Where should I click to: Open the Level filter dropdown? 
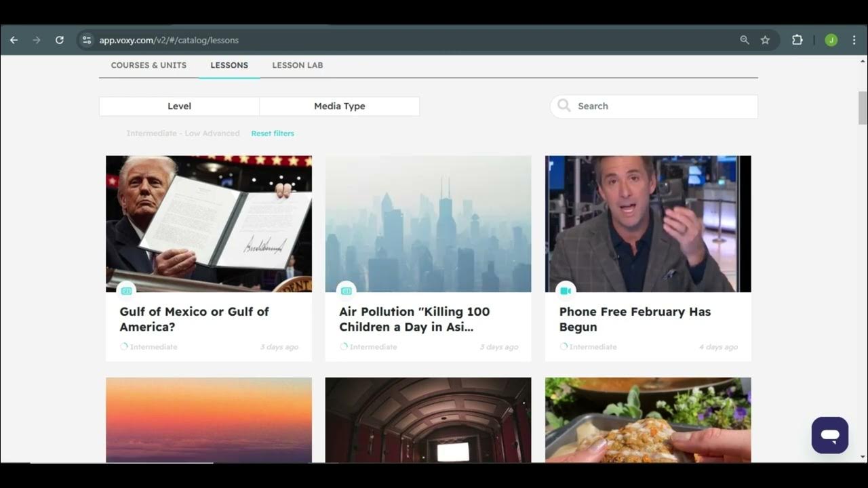pyautogui.click(x=179, y=106)
